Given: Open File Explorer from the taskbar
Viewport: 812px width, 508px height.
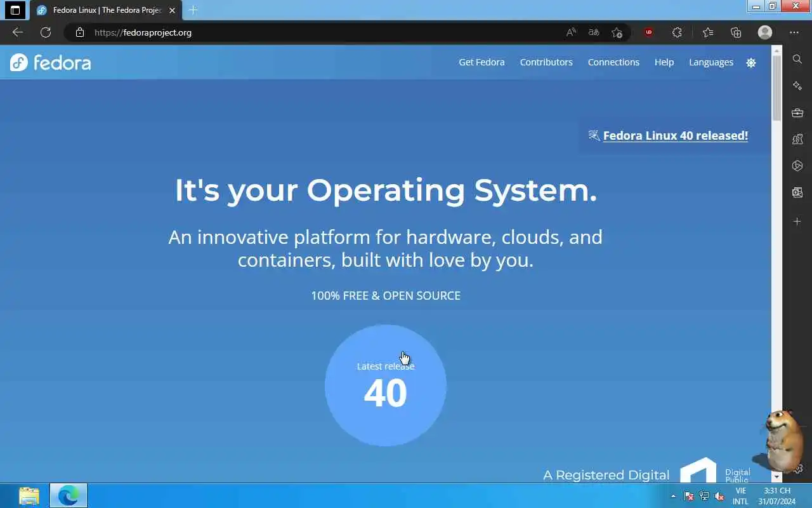Looking at the screenshot, I should pos(29,496).
